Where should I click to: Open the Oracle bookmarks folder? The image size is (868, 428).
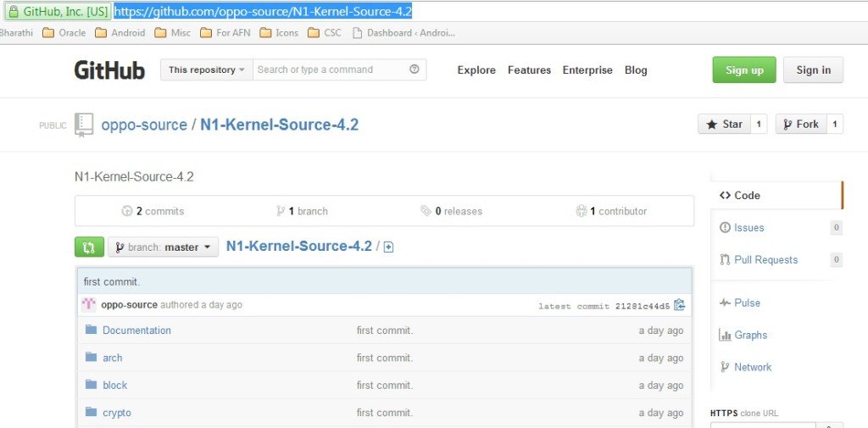pos(64,33)
